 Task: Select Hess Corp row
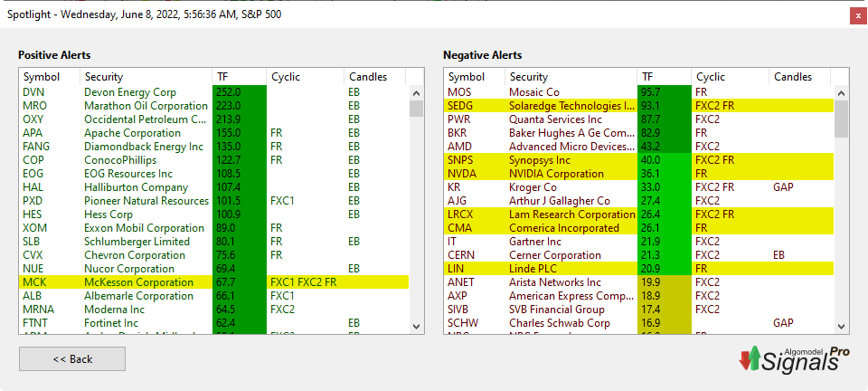214,215
